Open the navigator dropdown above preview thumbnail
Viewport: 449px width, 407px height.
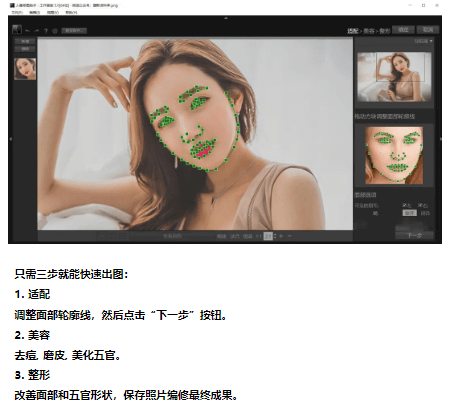[x=423, y=41]
